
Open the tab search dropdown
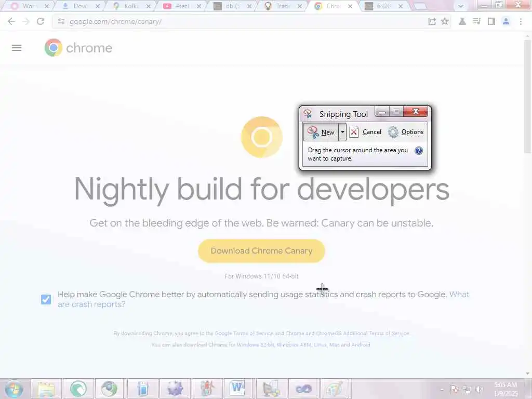point(460,6)
